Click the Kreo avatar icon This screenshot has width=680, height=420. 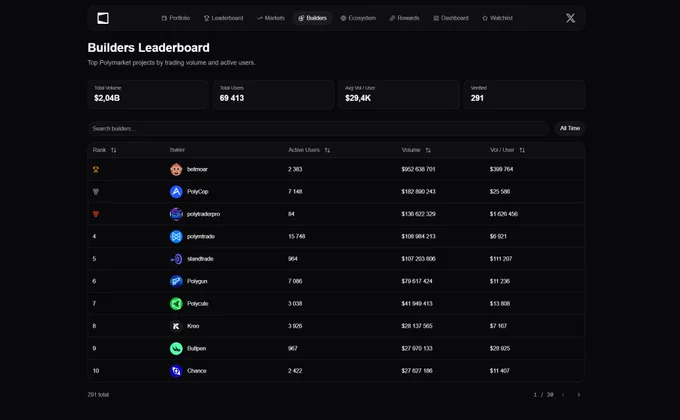coord(176,326)
